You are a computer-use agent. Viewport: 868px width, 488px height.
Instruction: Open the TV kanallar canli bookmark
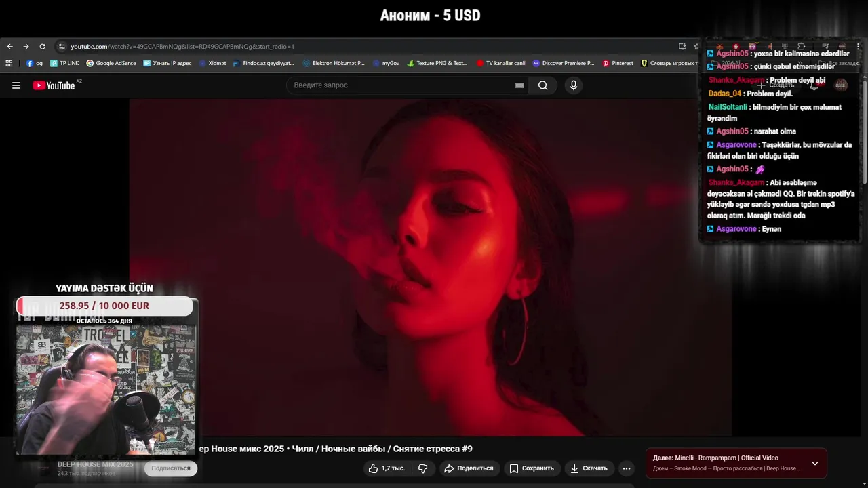(x=501, y=63)
